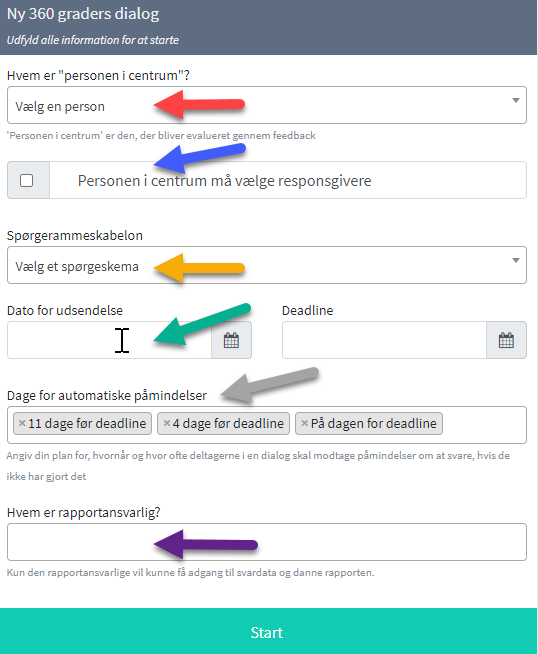Open the calendar icon for Dato for udsendelse

tap(231, 340)
